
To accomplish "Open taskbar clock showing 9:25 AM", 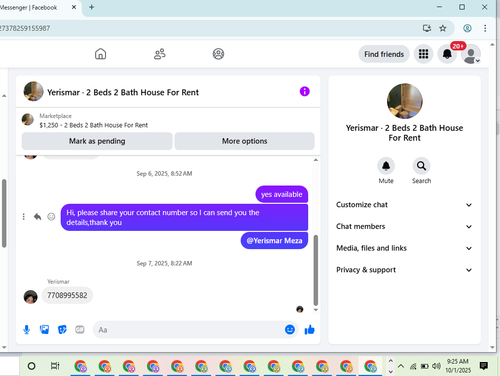I will coord(458,366).
